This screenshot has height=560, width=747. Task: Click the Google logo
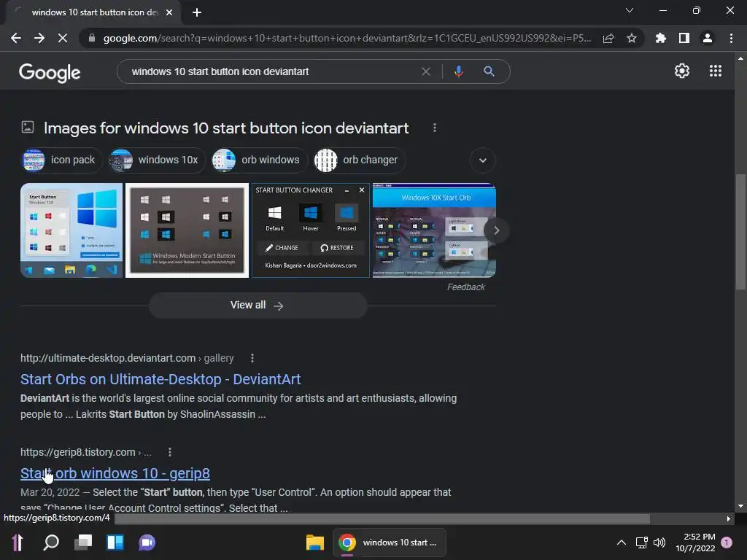tap(50, 72)
